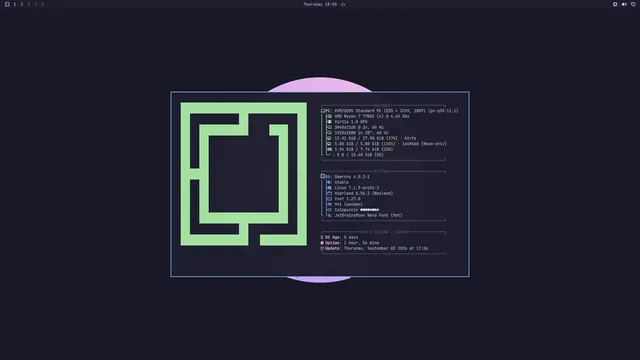
Task: Click the text 'AMD Ryzen 7 7700X'
Action: click(x=354, y=116)
